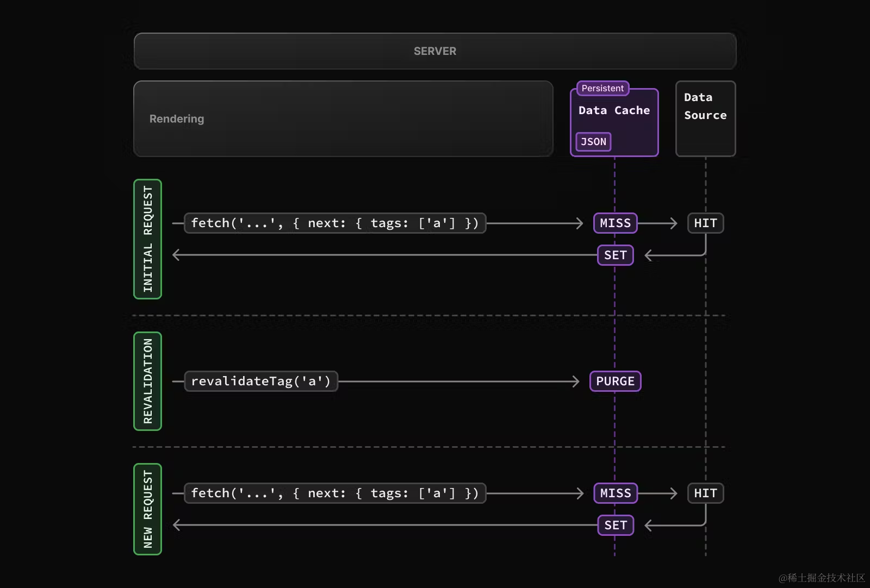Click the SET badge in New Request section
Screen dimensions: 870x588
[616, 525]
